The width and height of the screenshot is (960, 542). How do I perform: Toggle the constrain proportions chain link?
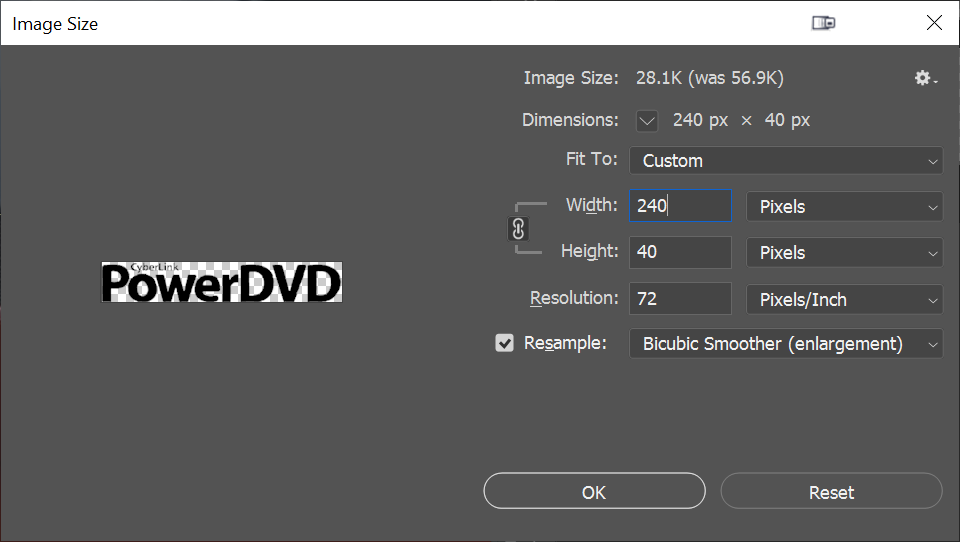pyautogui.click(x=518, y=228)
